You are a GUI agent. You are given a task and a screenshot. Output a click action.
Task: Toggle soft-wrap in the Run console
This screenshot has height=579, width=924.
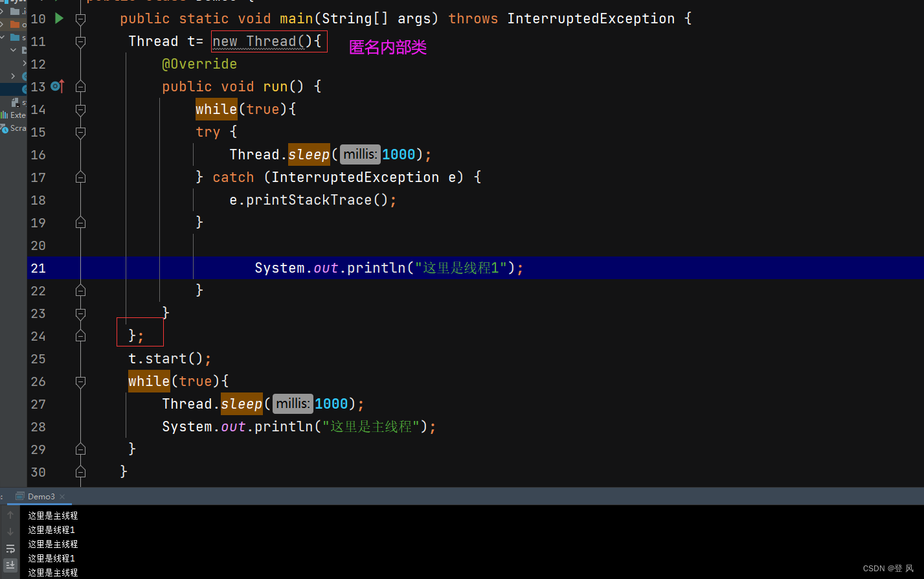(x=10, y=549)
